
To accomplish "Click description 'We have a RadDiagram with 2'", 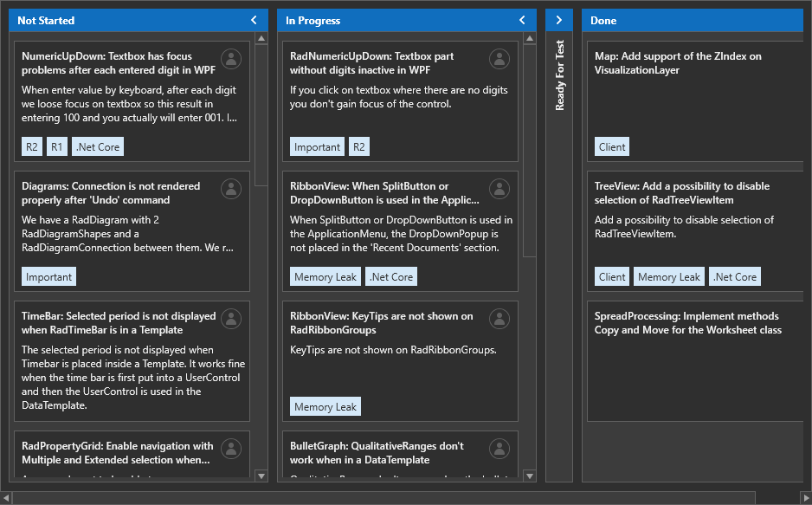I will (x=127, y=234).
